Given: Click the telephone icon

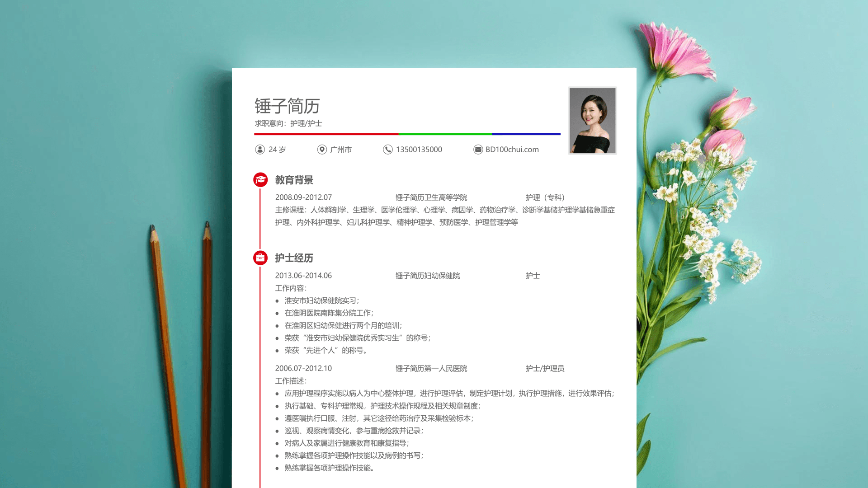Looking at the screenshot, I should tap(388, 150).
